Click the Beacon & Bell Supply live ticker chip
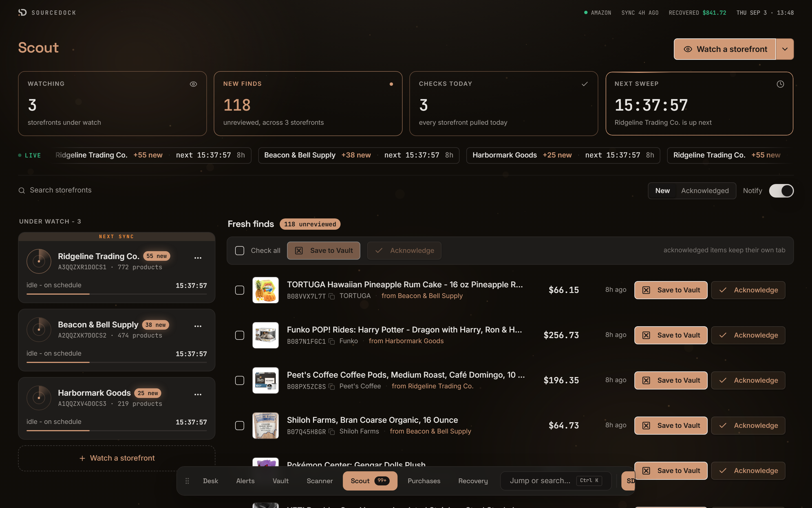Viewport: 812px width, 508px height. pos(359,155)
